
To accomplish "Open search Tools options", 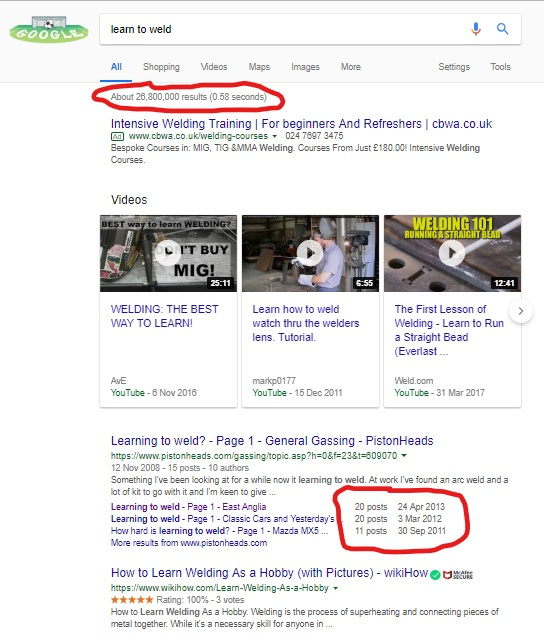I will (x=500, y=67).
